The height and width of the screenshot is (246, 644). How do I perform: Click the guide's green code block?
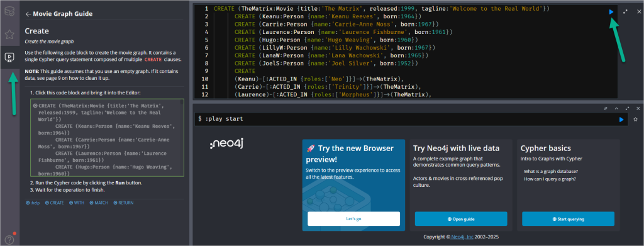coord(107,138)
